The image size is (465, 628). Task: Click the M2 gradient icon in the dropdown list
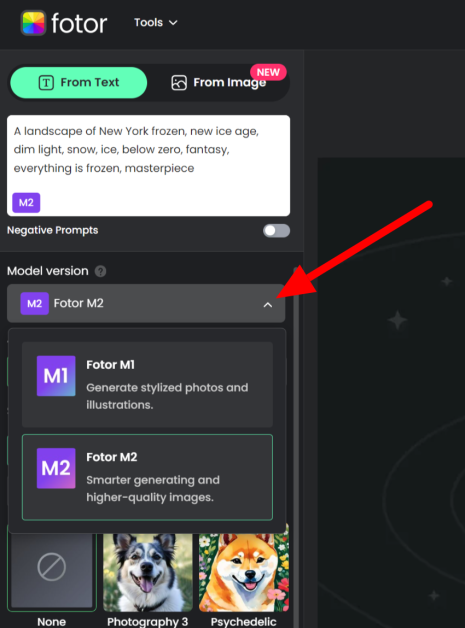coord(56,468)
